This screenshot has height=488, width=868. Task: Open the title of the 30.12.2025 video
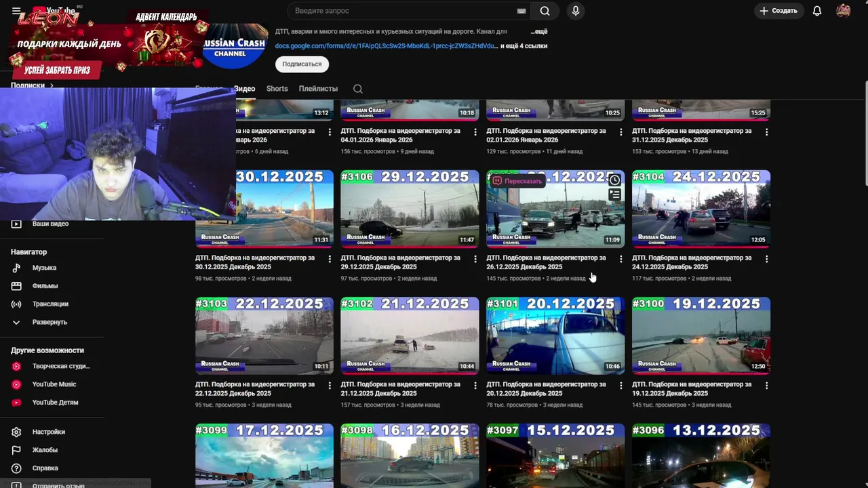pyautogui.click(x=255, y=262)
